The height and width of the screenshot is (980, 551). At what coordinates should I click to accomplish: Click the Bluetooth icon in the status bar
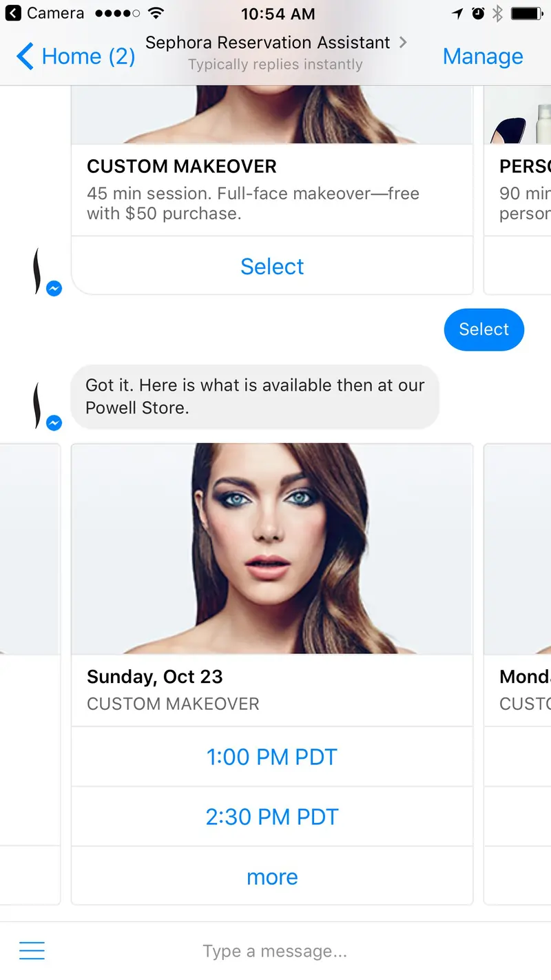coord(497,12)
